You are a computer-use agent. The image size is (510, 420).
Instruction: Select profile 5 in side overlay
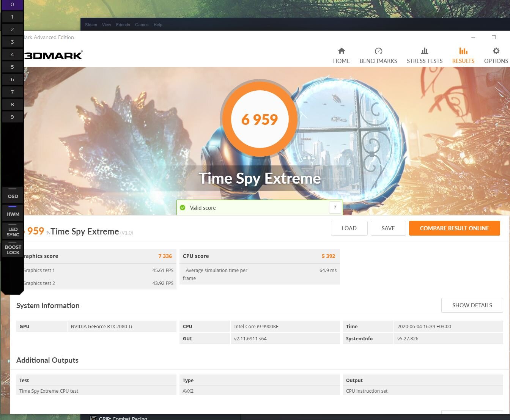12,67
